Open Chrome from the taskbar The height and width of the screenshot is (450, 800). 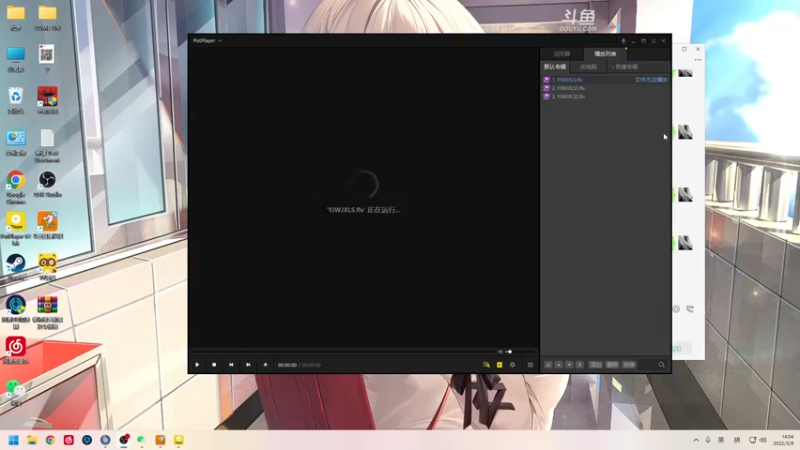pyautogui.click(x=50, y=440)
